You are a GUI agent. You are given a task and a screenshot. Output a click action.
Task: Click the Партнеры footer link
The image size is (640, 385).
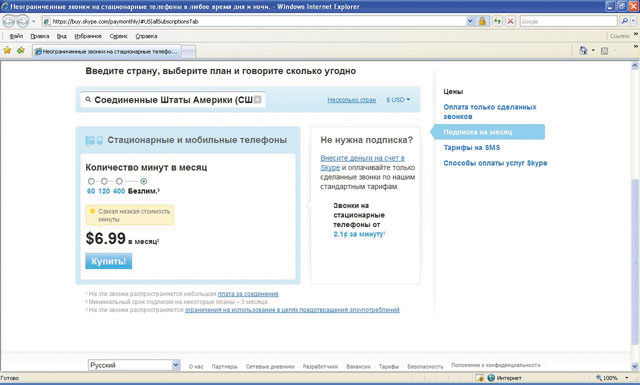(224, 367)
